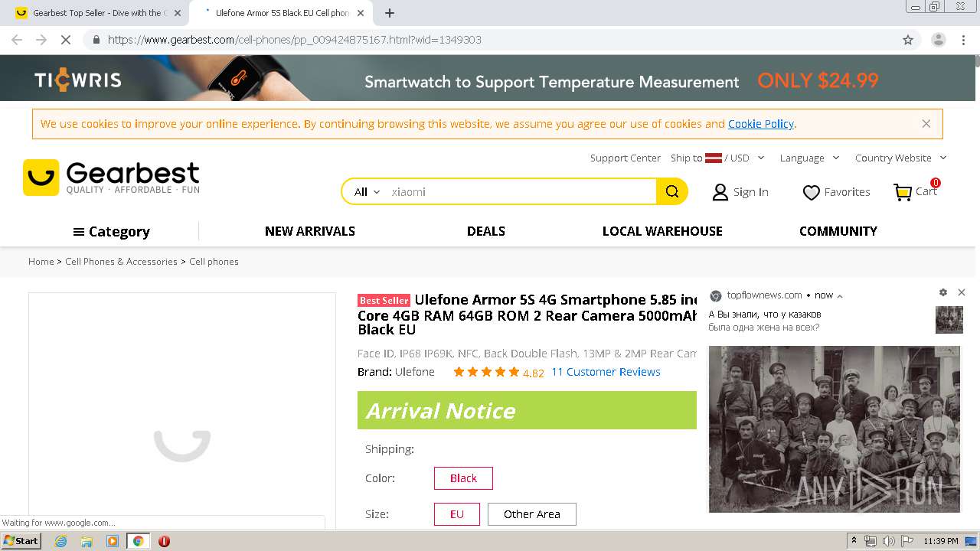Open a new browser tab
This screenshot has width=980, height=551.
389,13
